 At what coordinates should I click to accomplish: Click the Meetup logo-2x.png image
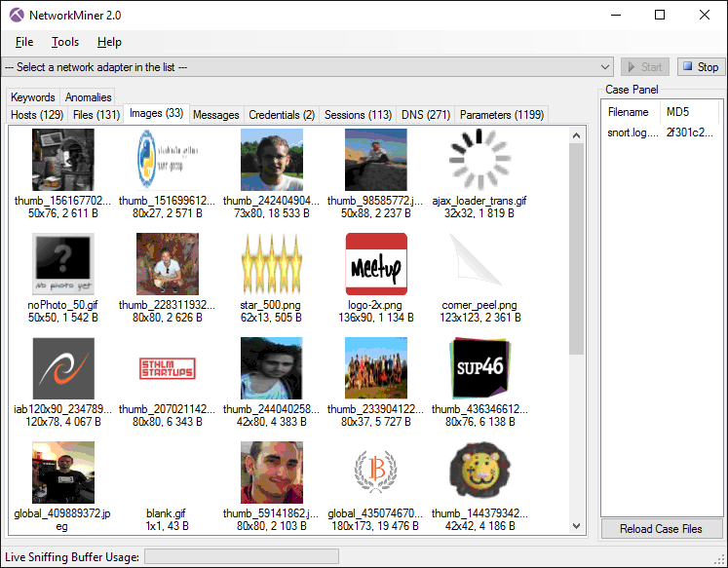376,264
